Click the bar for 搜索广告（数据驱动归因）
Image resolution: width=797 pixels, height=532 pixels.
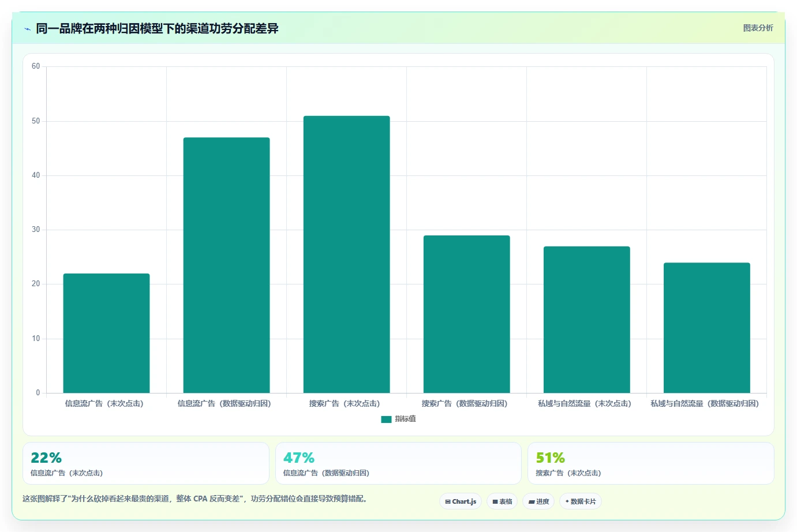(466, 314)
